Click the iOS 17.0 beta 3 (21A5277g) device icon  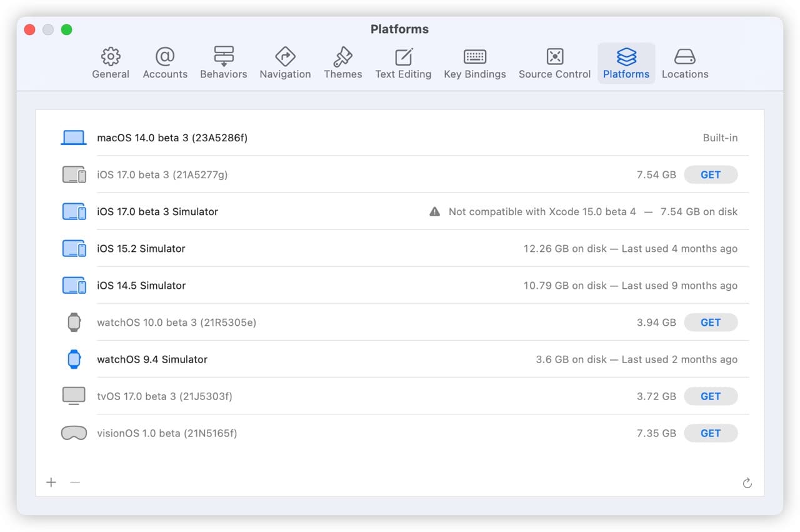tap(74, 174)
